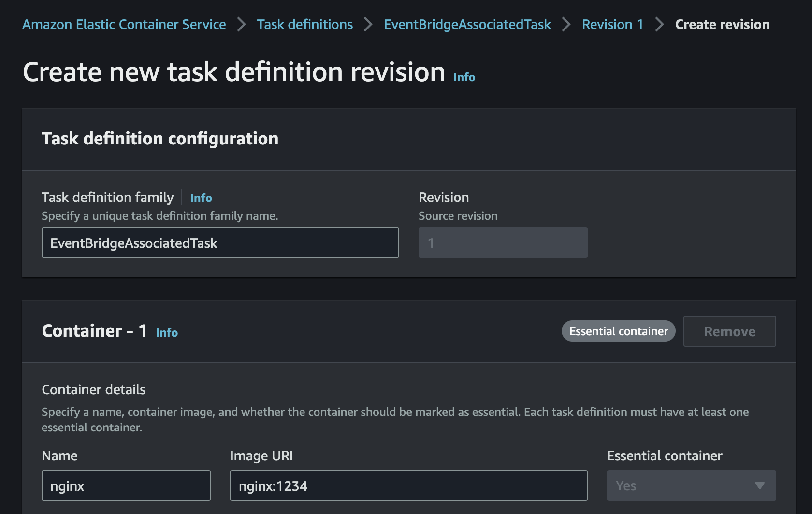Click the Remove container button
Image resolution: width=812 pixels, height=514 pixels.
pos(730,331)
